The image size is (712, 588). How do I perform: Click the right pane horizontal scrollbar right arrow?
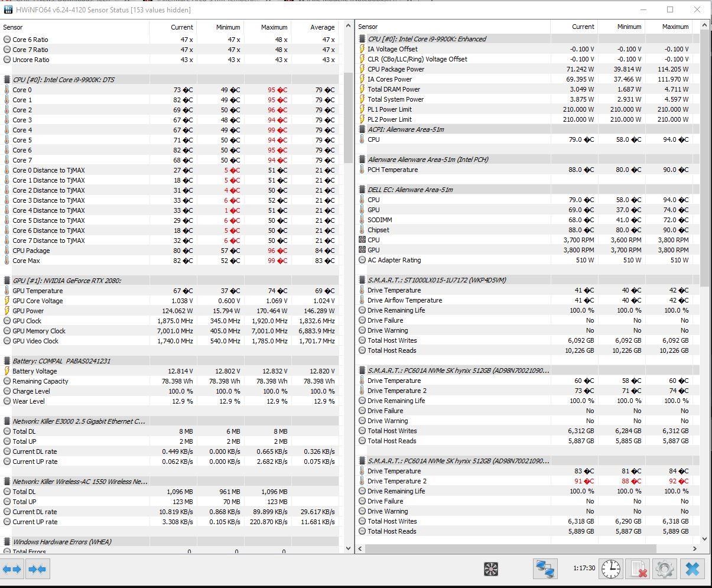pyautogui.click(x=695, y=549)
